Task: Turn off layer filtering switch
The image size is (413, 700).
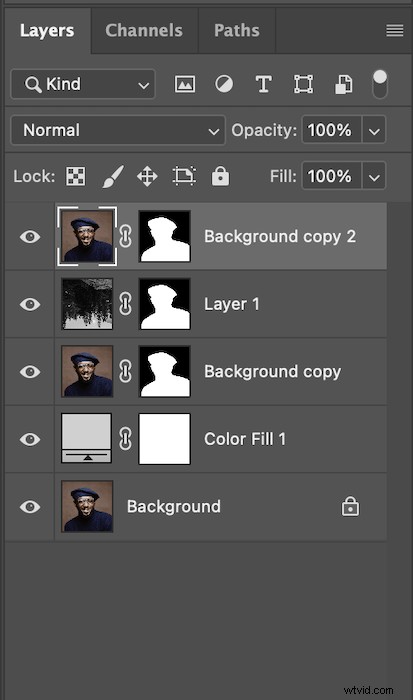Action: 380,84
